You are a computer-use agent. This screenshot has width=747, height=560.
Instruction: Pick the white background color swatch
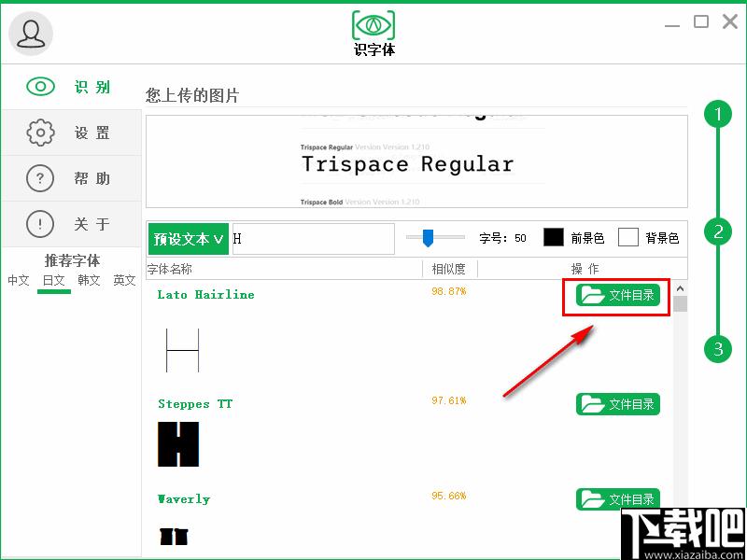tap(628, 237)
